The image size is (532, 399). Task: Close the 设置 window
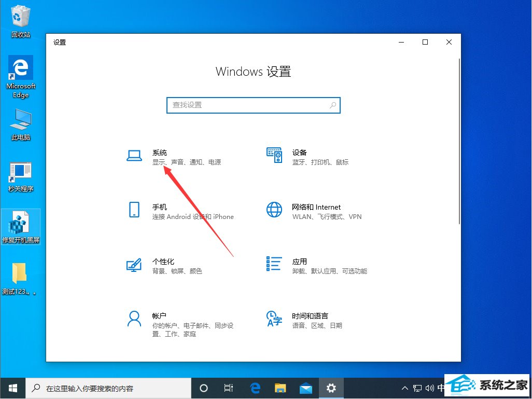click(x=449, y=42)
